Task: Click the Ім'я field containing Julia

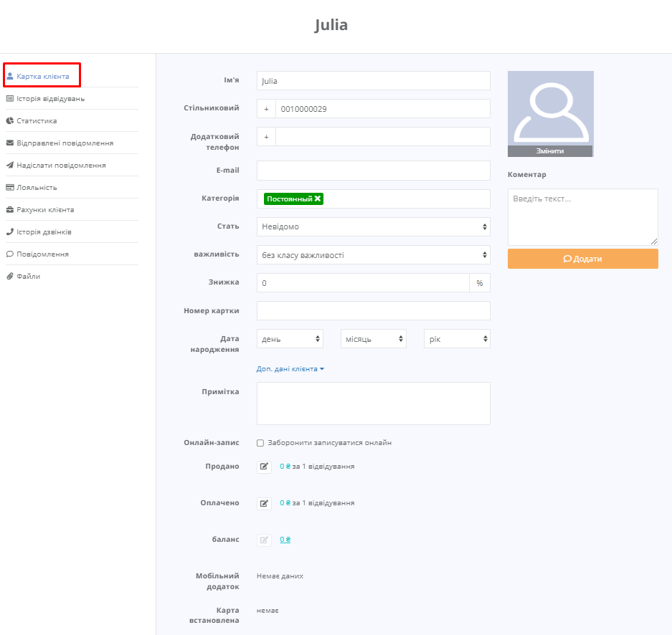Action: pos(373,80)
